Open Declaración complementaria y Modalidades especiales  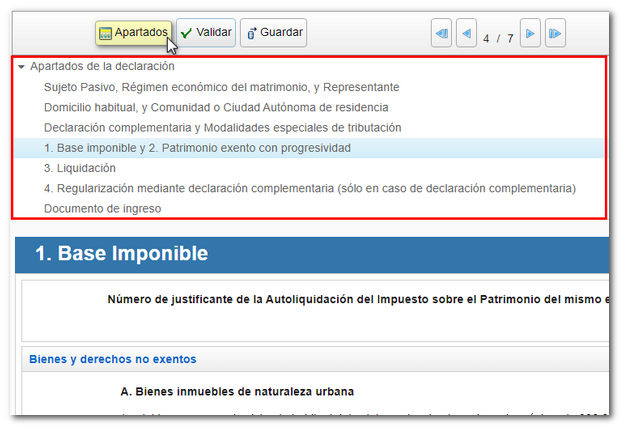[222, 128]
